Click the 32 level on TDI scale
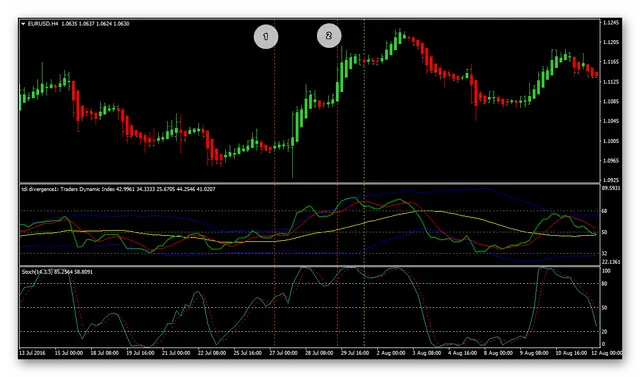The height and width of the screenshot is (377, 640). [605, 253]
